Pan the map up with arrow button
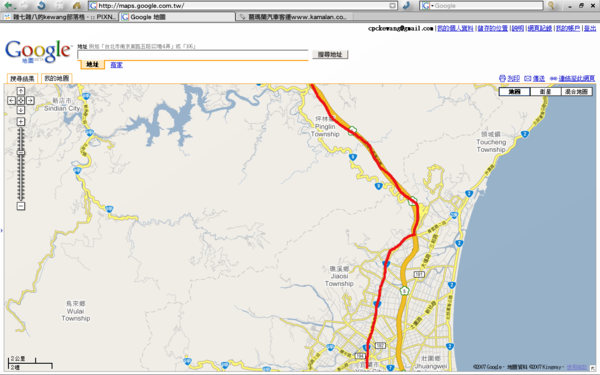Screen dimensions: 600x375 pyautogui.click(x=21, y=91)
